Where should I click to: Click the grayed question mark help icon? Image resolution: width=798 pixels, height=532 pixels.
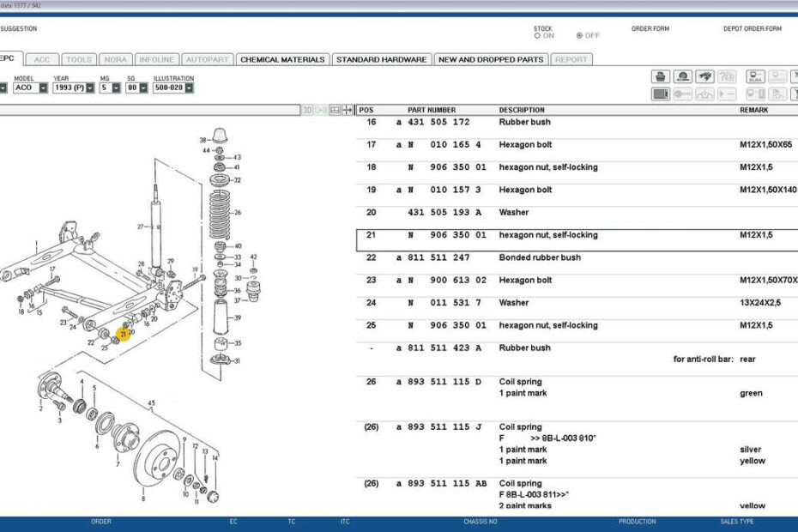click(727, 77)
